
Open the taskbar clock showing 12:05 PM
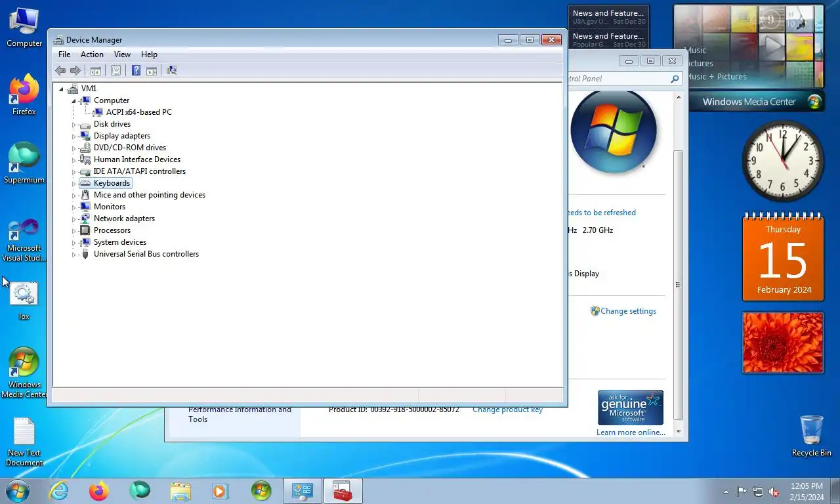click(807, 492)
